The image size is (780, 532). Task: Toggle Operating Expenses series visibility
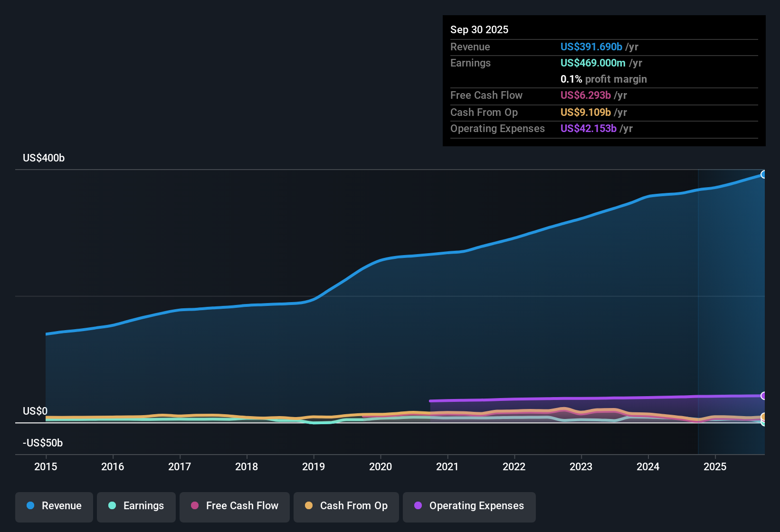coord(469,506)
